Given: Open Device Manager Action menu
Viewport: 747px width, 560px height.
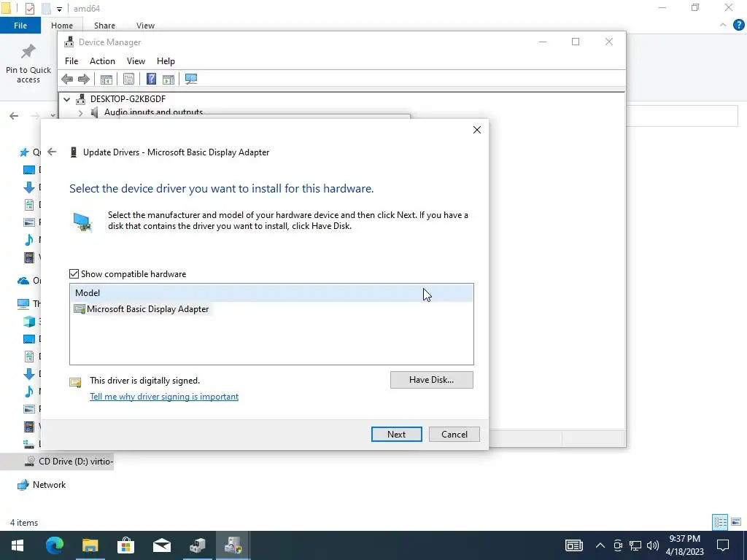Looking at the screenshot, I should (102, 61).
